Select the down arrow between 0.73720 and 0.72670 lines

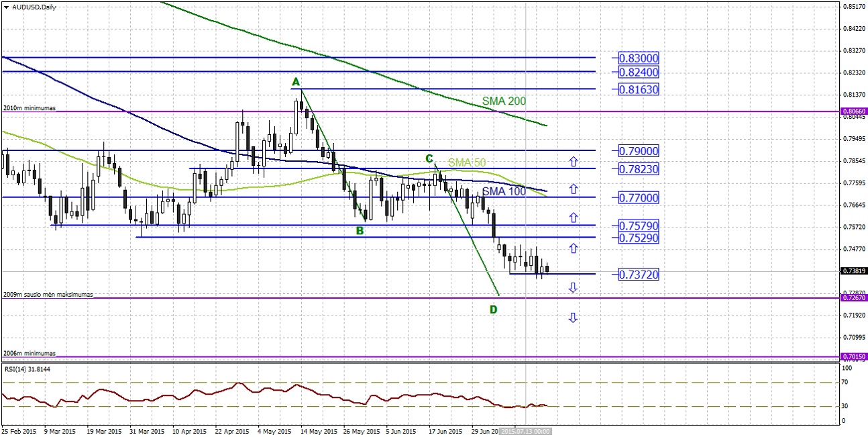click(573, 287)
